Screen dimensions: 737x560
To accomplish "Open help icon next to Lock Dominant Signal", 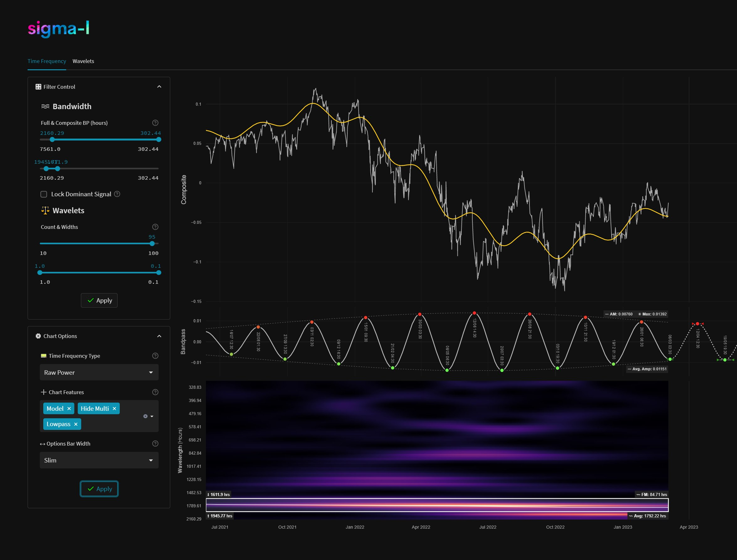I will click(117, 194).
